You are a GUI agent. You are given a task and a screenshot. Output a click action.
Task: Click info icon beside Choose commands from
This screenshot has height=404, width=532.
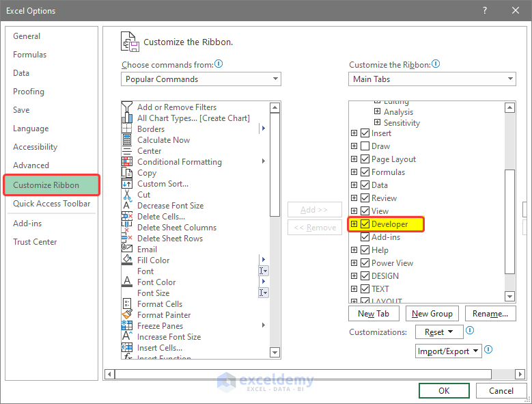pyautogui.click(x=219, y=64)
